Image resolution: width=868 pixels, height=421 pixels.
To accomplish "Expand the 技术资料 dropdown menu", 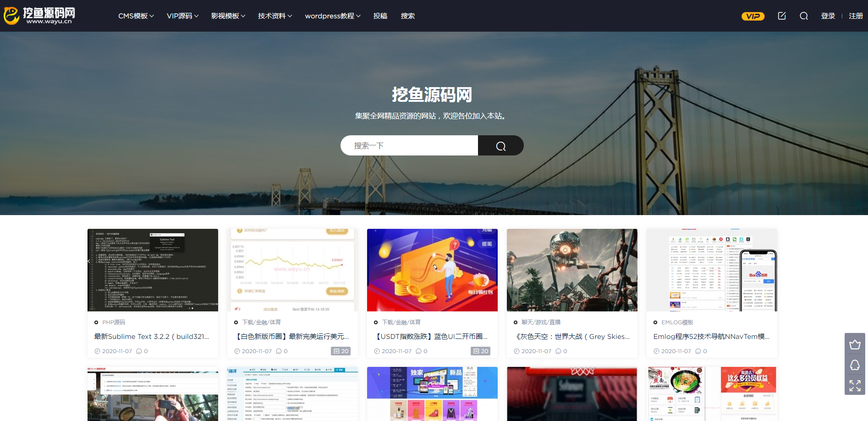I will pos(275,16).
